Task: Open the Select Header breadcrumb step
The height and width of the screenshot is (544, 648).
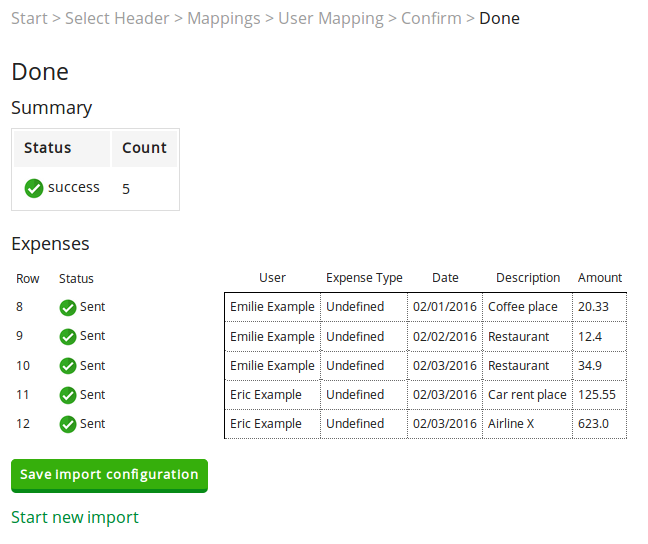Action: pos(117,19)
